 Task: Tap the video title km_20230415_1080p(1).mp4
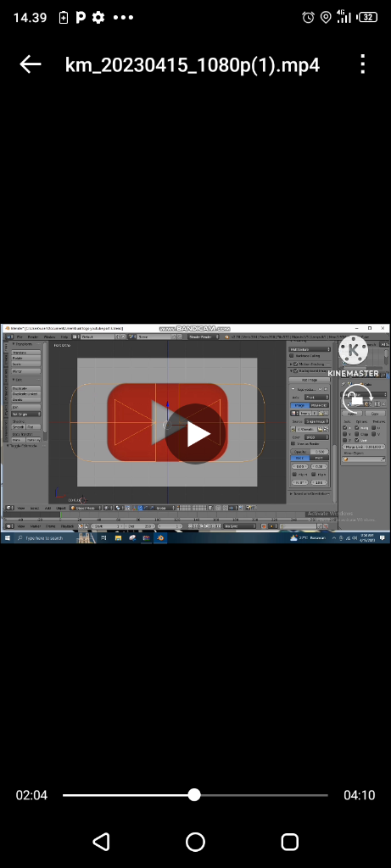(x=193, y=65)
